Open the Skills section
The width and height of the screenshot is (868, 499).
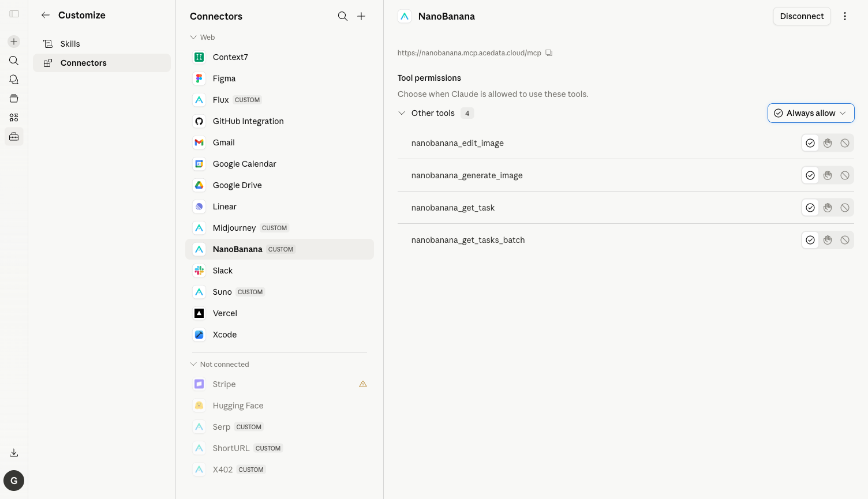coord(102,44)
